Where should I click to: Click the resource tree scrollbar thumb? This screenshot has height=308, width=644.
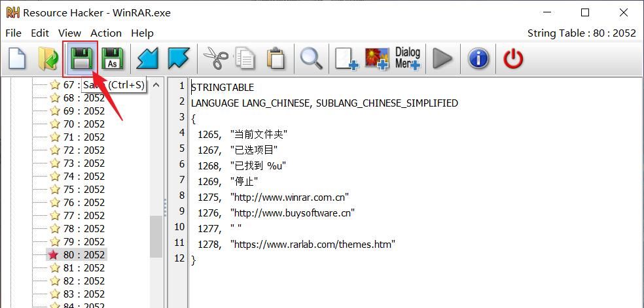point(156,237)
